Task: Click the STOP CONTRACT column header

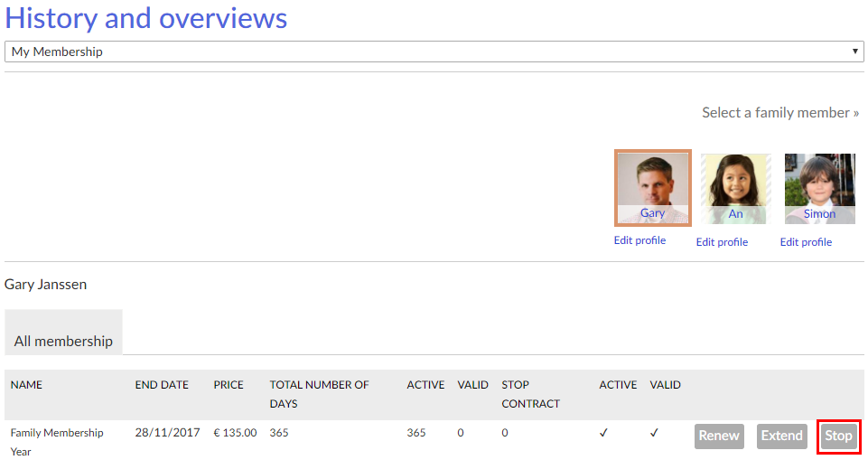Action: (x=530, y=394)
